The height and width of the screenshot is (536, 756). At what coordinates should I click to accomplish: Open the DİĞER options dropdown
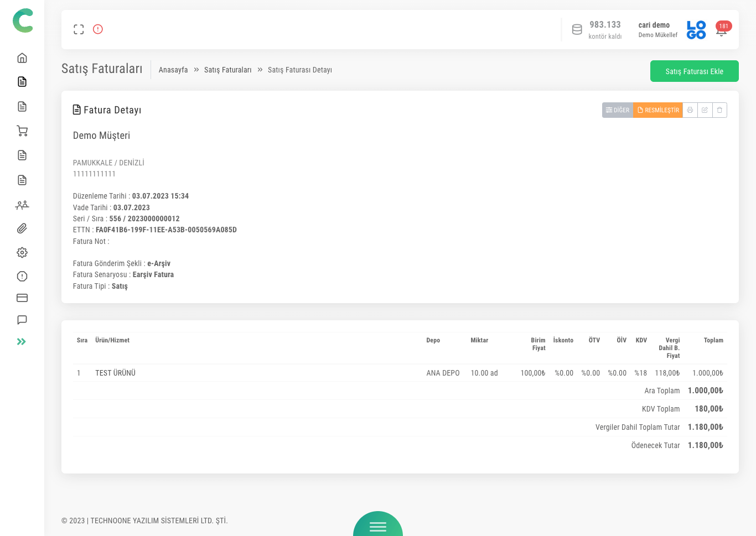pyautogui.click(x=617, y=110)
